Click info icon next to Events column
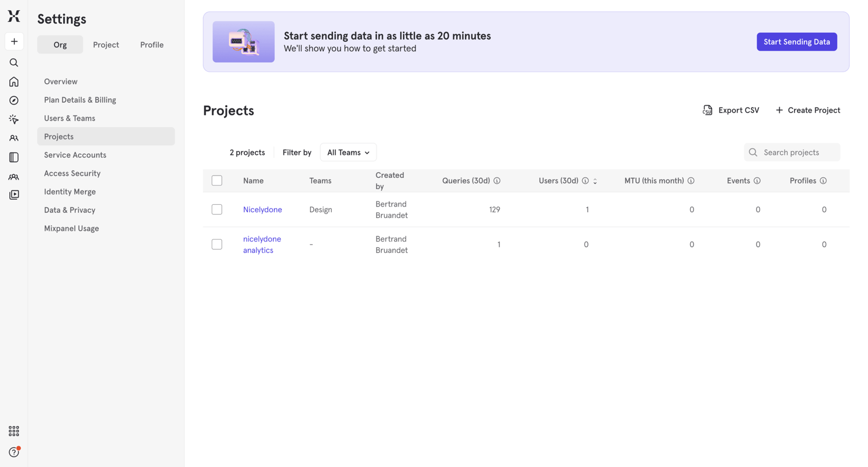Viewport: 868px width, 467px height. pyautogui.click(x=757, y=181)
